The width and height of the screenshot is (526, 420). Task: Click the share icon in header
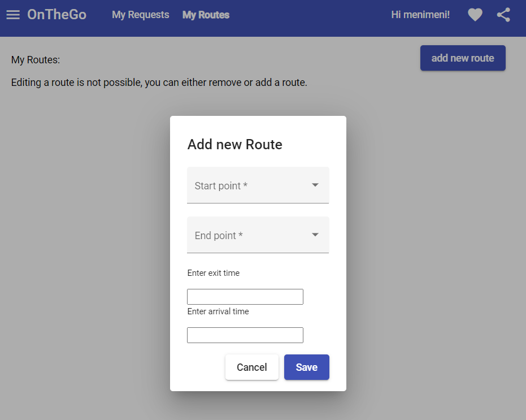503,15
